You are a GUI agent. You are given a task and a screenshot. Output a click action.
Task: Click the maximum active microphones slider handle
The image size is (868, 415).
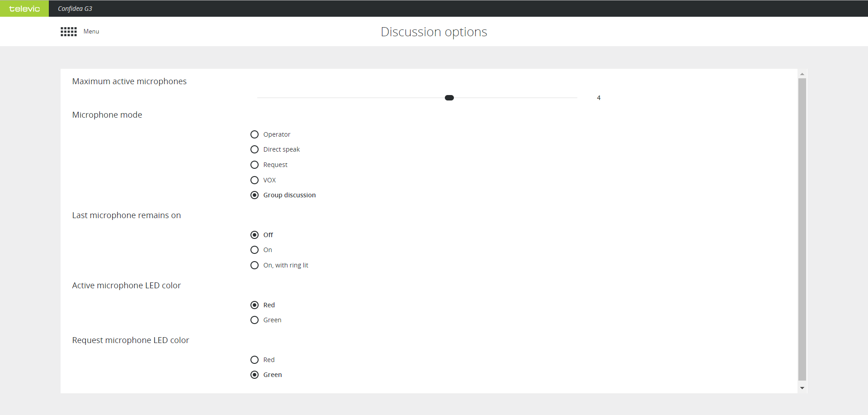click(449, 98)
